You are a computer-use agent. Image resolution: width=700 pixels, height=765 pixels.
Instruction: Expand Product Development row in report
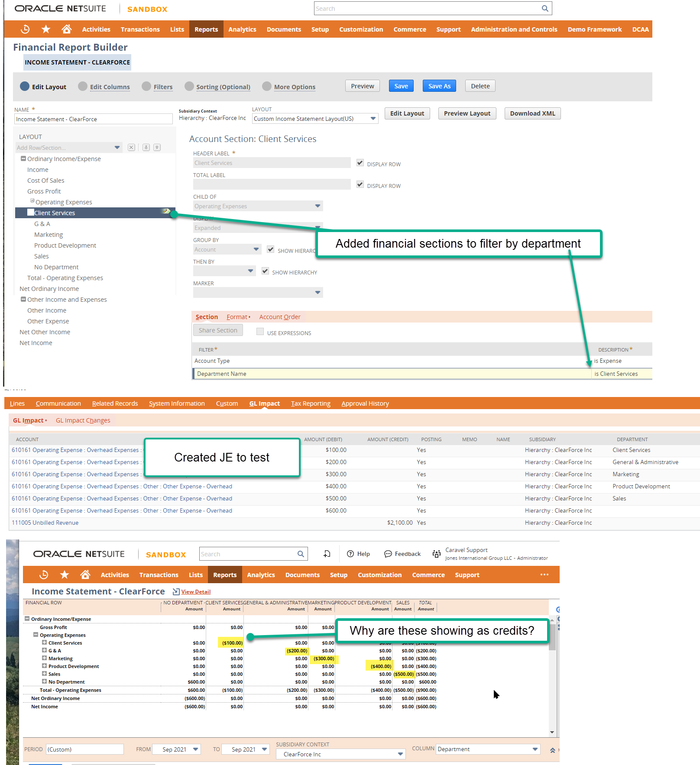coord(44,666)
